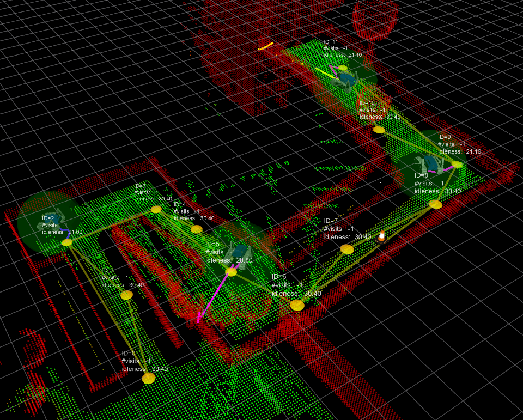Image resolution: width=523 pixels, height=420 pixels.
Task: Click "idleness: 21.10" under ID=9
Action: click(460, 151)
